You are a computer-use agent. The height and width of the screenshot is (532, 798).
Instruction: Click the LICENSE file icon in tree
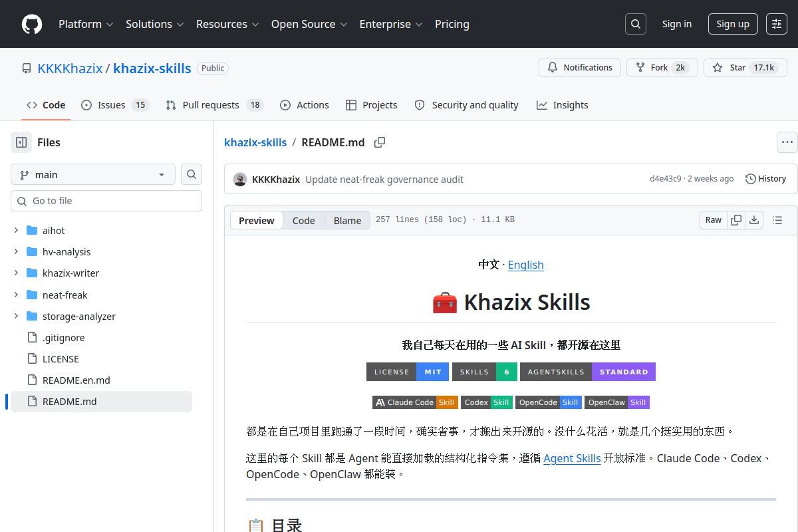32,359
